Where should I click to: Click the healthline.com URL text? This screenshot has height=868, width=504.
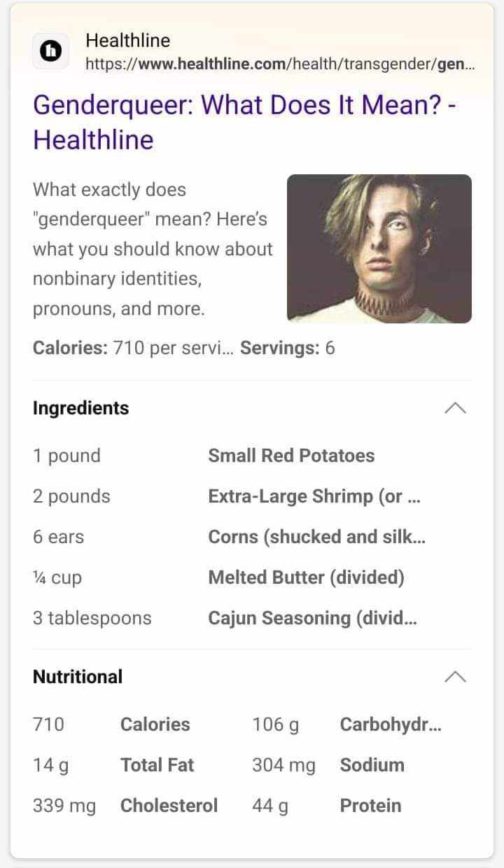[x=280, y=65]
